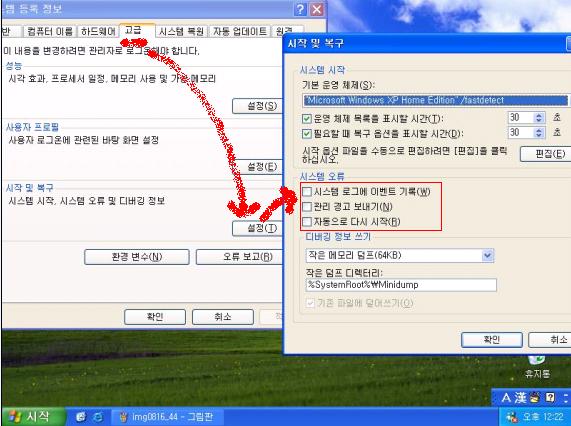Screen dimensions: 571x426
Task: Click the 환경 변수(N) button
Action: (x=137, y=257)
